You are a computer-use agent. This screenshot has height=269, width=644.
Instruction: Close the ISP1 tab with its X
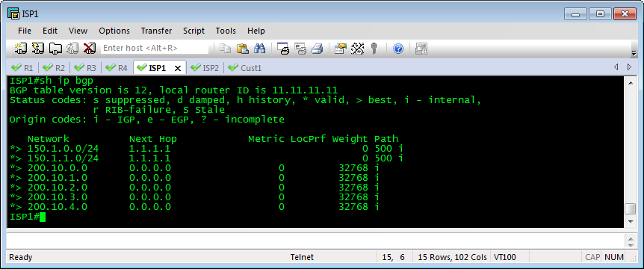click(x=178, y=68)
